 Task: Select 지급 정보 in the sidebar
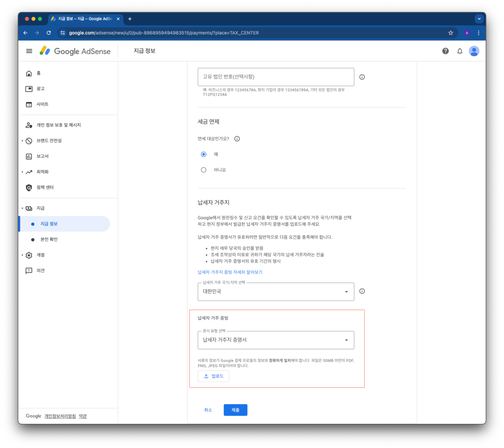[x=65, y=224]
